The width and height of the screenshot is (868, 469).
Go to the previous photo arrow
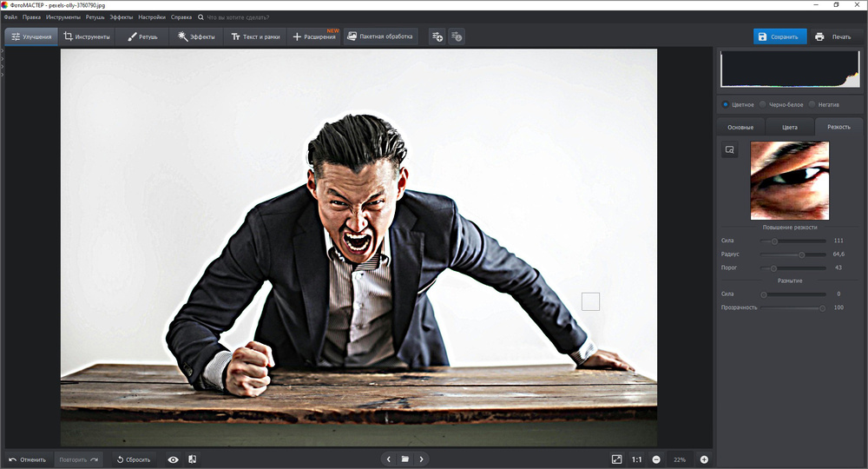[389, 459]
